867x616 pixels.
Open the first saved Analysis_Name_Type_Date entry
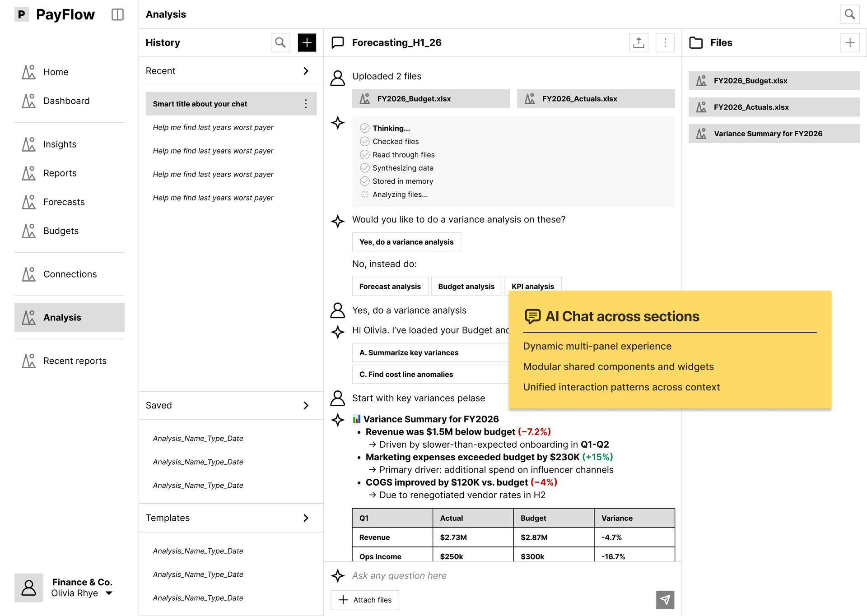pos(198,439)
